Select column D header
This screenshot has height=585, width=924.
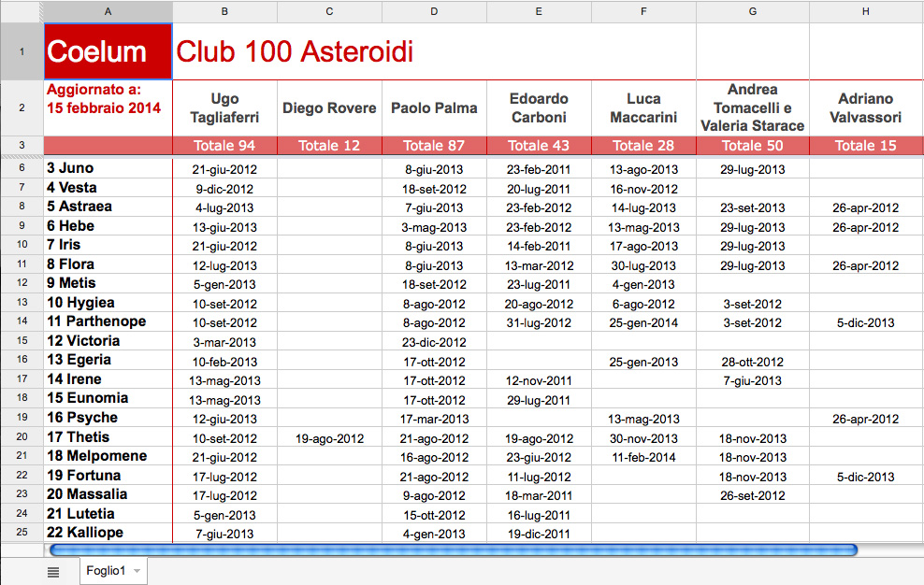pyautogui.click(x=434, y=11)
